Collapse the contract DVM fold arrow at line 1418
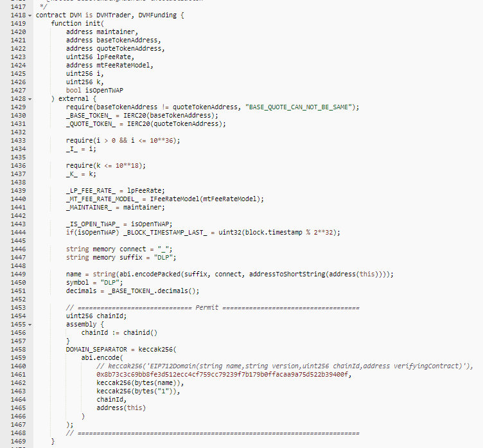 (x=30, y=15)
